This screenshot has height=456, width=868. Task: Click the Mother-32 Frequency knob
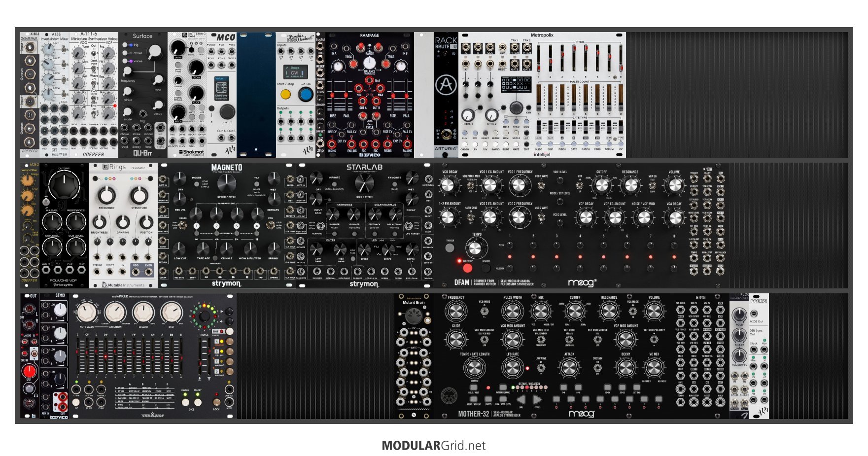pyautogui.click(x=456, y=312)
